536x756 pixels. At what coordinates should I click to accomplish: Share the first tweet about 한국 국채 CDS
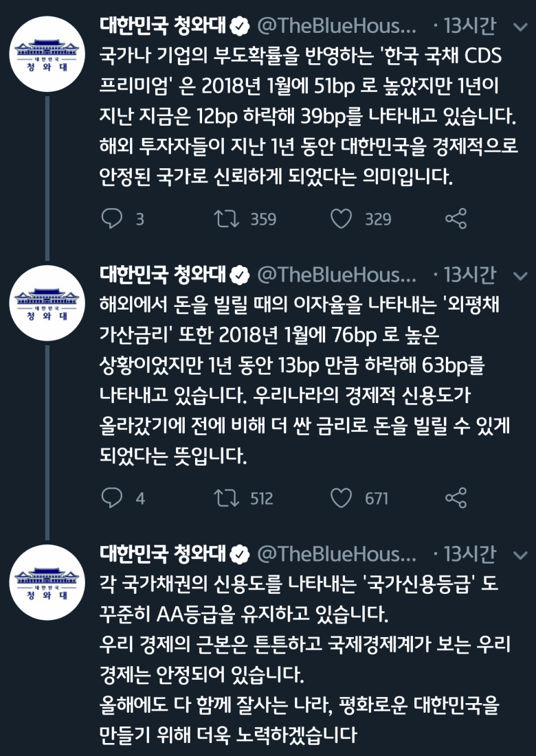[456, 219]
